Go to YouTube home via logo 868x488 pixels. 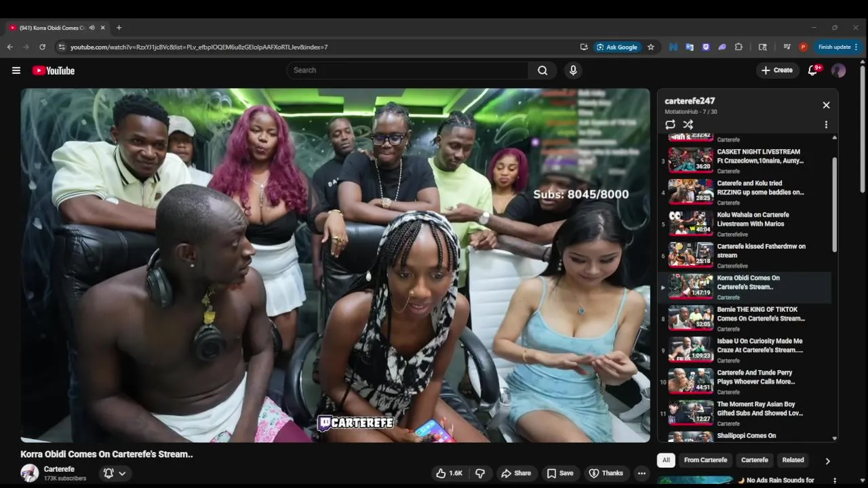click(54, 70)
